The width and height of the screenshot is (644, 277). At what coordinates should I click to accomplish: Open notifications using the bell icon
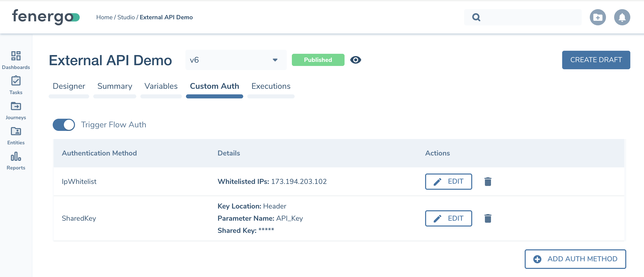point(622,17)
